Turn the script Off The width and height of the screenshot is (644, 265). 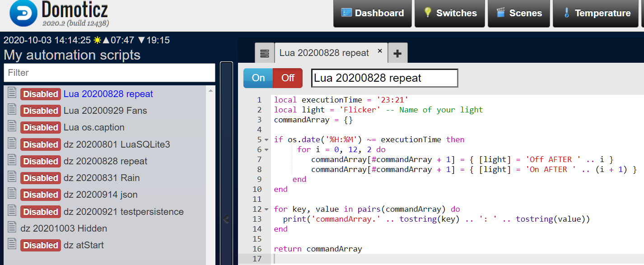[288, 78]
